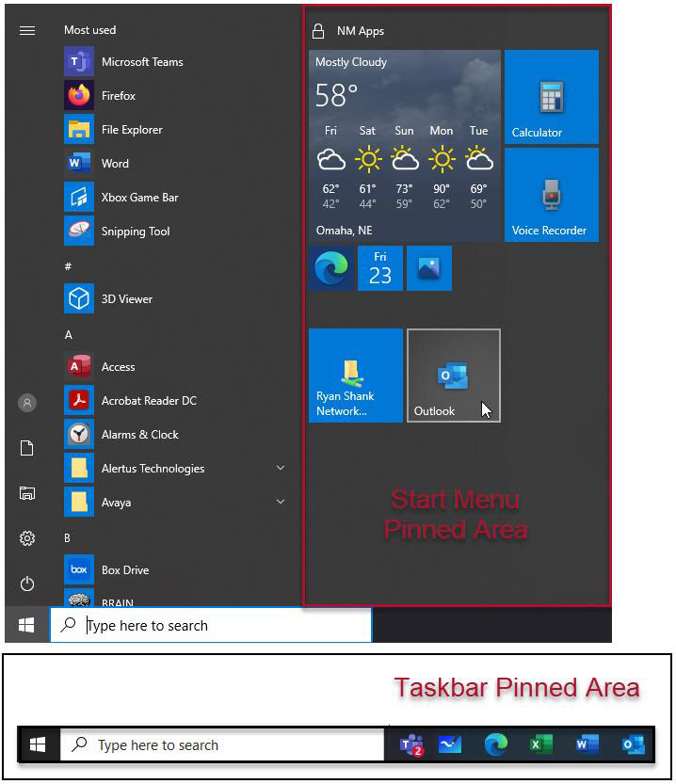
Task: Launch Xbox Game Bar app
Action: tap(174, 197)
